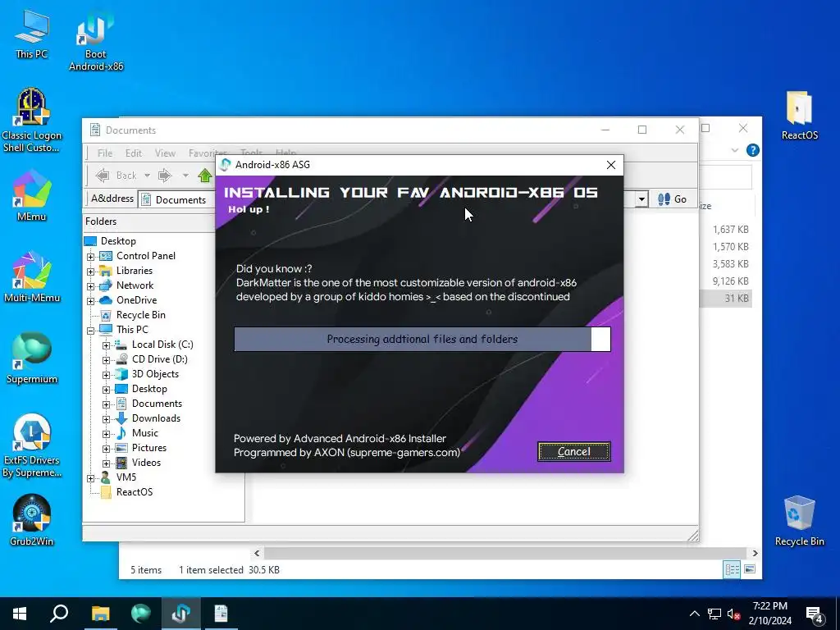Viewport: 840px width, 630px height.
Task: Select Pictures folder in tree
Action: (x=149, y=448)
